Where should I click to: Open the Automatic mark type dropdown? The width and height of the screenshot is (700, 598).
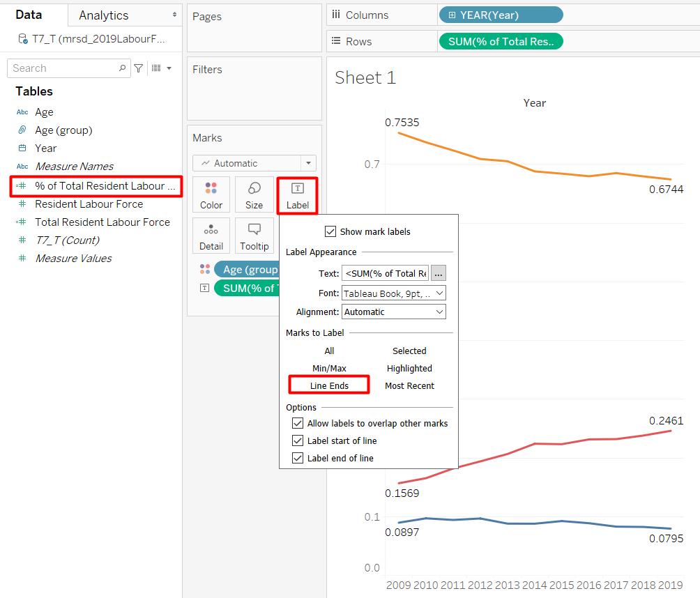pos(254,163)
